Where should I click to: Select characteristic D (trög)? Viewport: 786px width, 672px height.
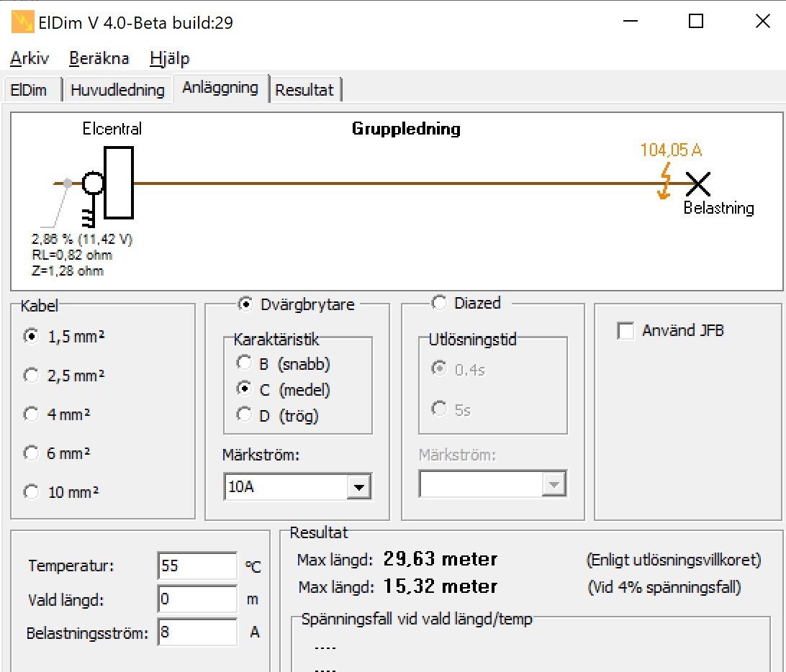pos(245,415)
